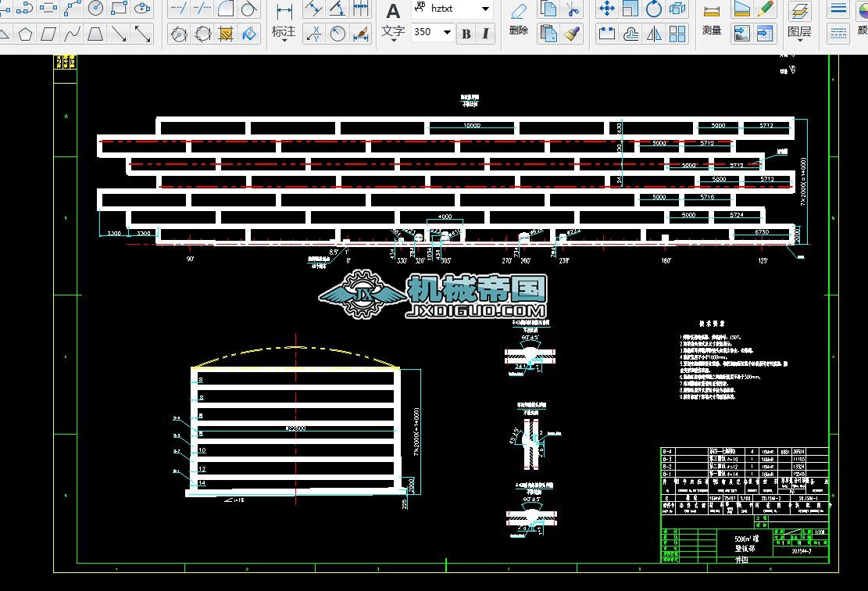Click the scissors Cut icon
Viewport: 868px width, 591px height.
pos(573,9)
